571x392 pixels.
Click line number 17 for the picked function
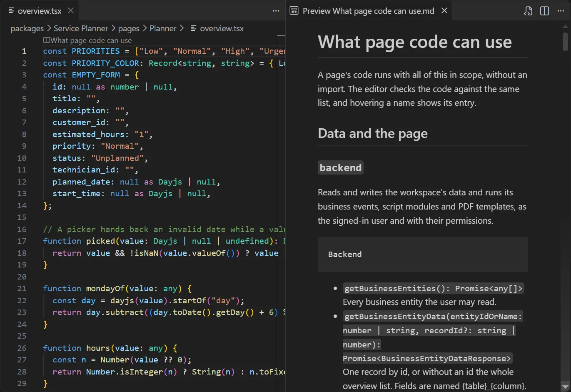[x=22, y=241]
